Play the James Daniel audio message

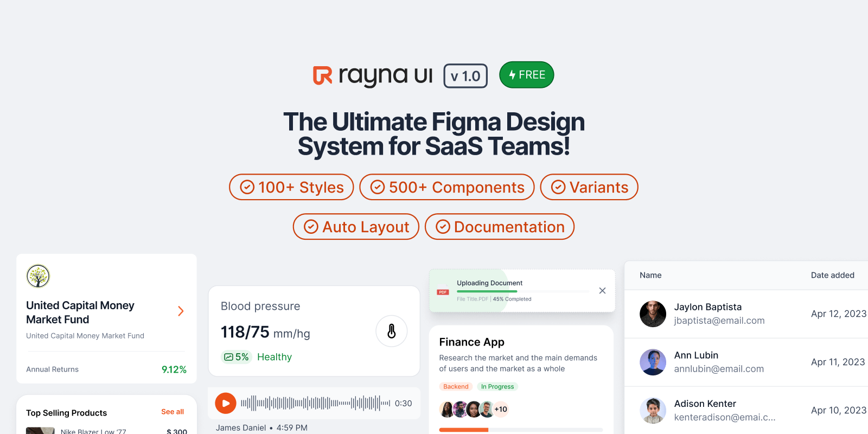point(226,403)
